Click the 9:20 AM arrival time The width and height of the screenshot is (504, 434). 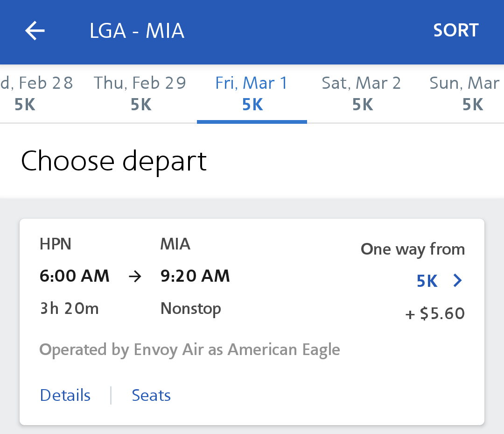(x=195, y=276)
